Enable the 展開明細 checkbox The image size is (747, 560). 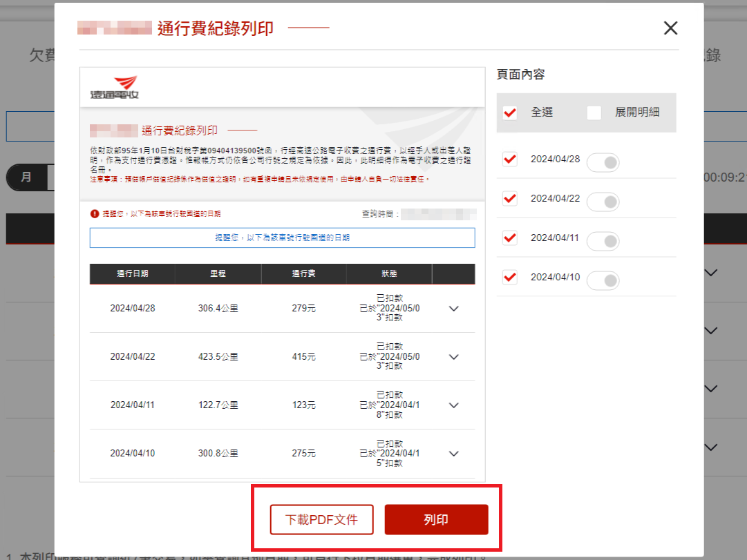point(594,113)
